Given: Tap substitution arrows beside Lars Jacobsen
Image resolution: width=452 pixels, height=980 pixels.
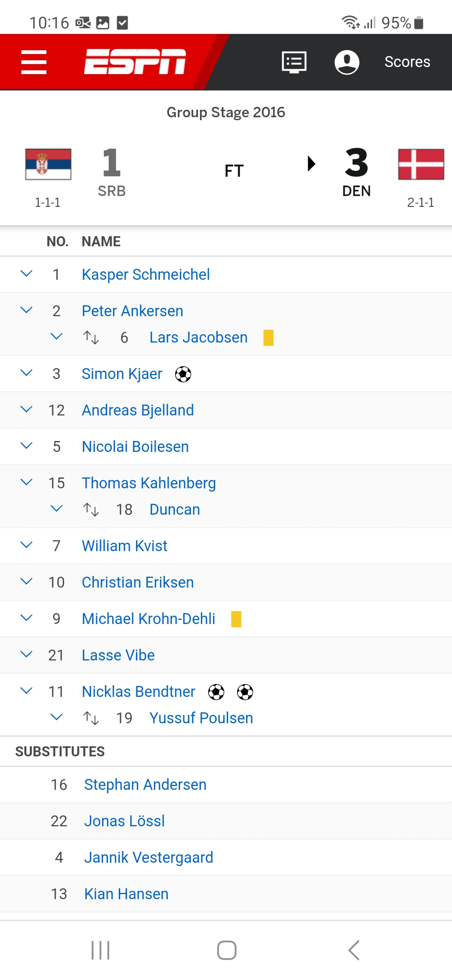Looking at the screenshot, I should pos(91,337).
